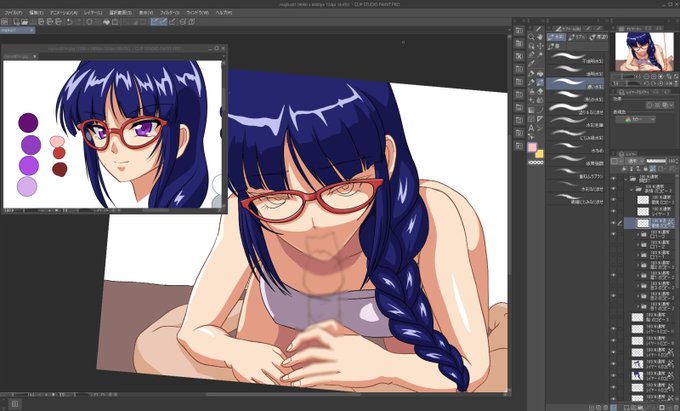Image resolution: width=680 pixels, height=411 pixels.
Task: Open the アニメーション (Animation) menu
Action: [64, 13]
